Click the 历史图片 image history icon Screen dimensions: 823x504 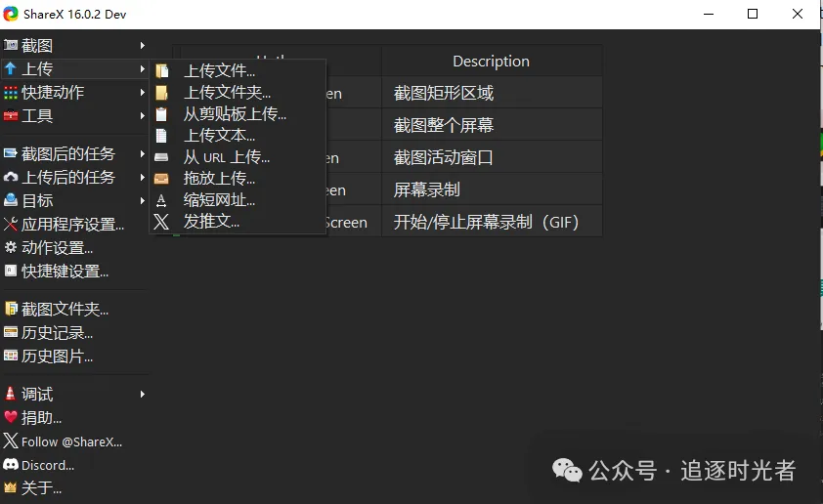click(11, 356)
